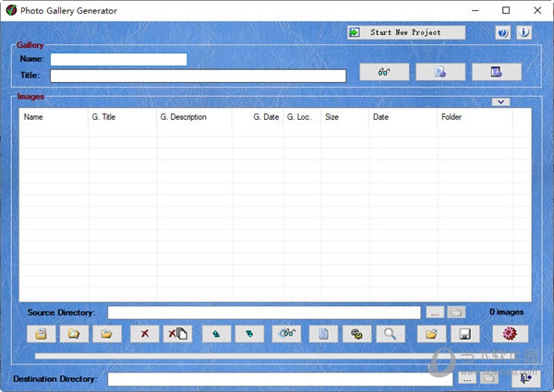
Task: Sort by the G. Title column header
Action: point(122,117)
